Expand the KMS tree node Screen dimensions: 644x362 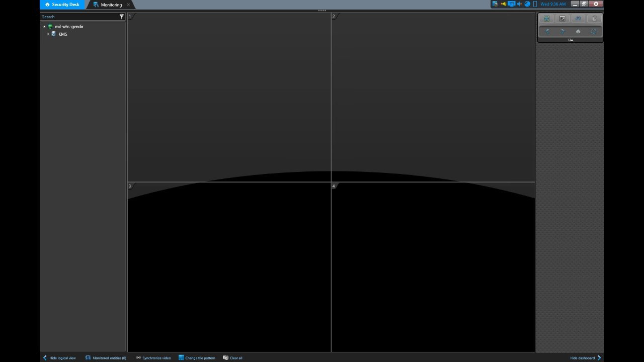click(x=48, y=34)
